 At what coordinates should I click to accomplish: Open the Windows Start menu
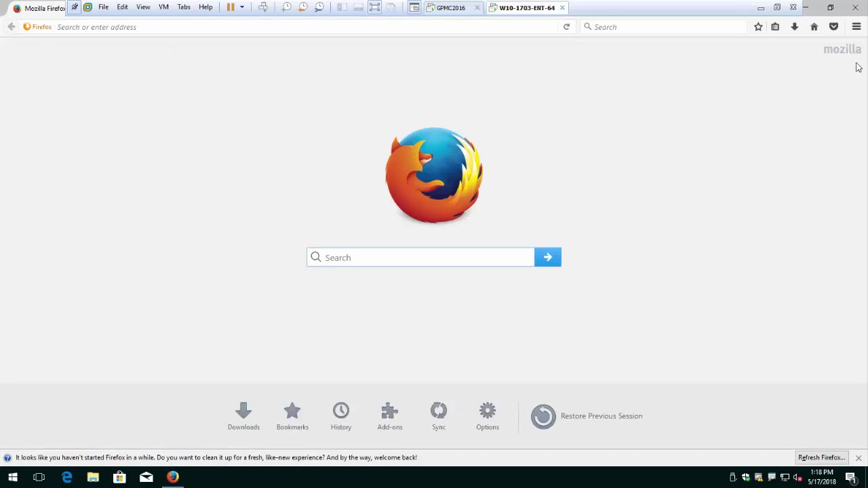pos(13,477)
